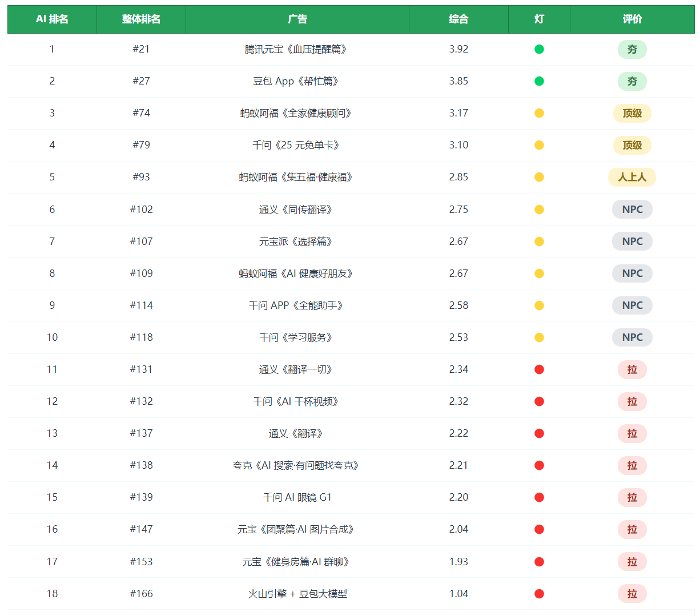
Task: Click the 整体排名 column header
Action: 141,19
